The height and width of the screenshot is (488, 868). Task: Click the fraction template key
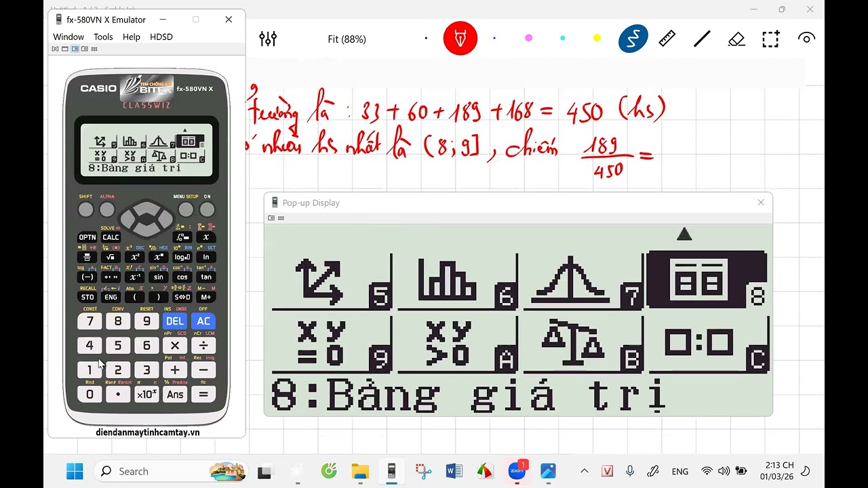pyautogui.click(x=87, y=258)
